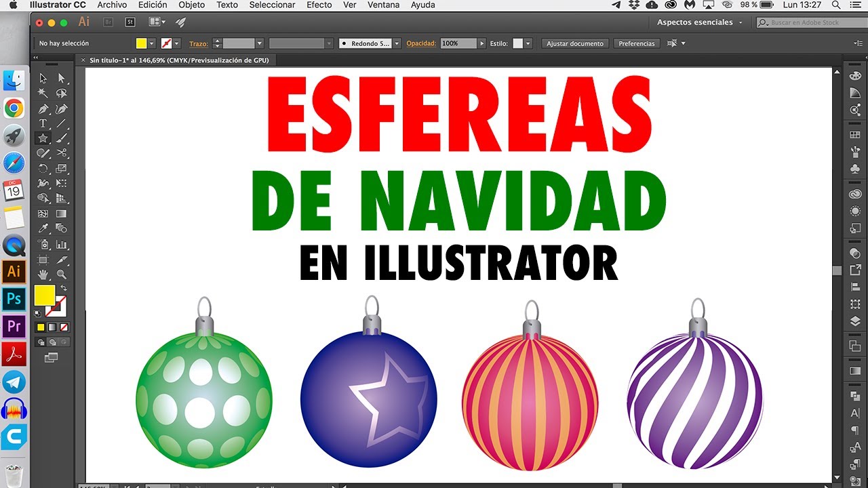
Task: Open the Creative Cloud Libraries panel
Action: coord(855,195)
